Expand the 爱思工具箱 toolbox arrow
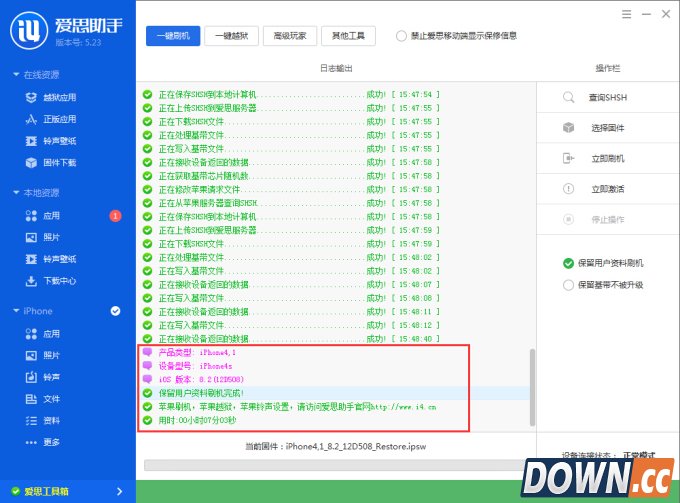This screenshot has height=503, width=680. coord(119,491)
